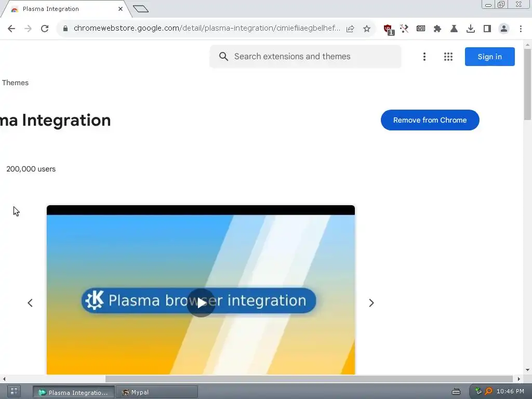Open the Themes section
Screen dimensions: 532x399
(x=15, y=83)
